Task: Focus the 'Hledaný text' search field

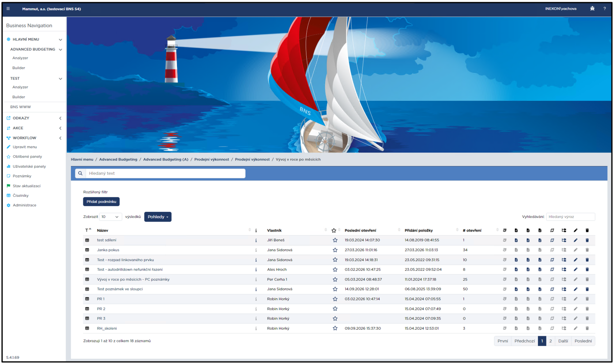Action: point(166,173)
